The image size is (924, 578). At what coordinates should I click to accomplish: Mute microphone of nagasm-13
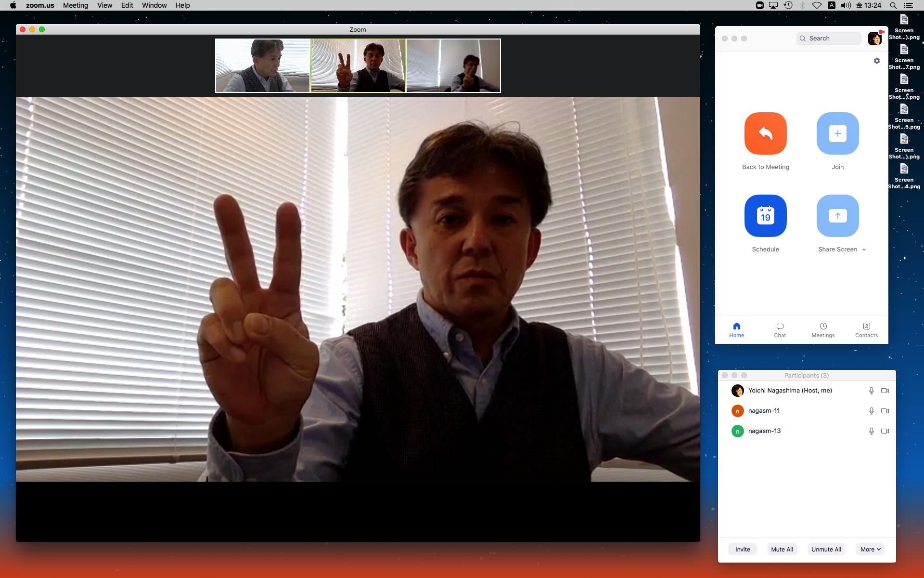(x=871, y=431)
